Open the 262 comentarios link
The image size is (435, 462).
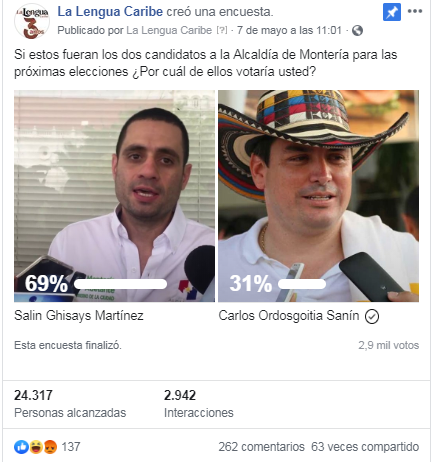coord(262,447)
